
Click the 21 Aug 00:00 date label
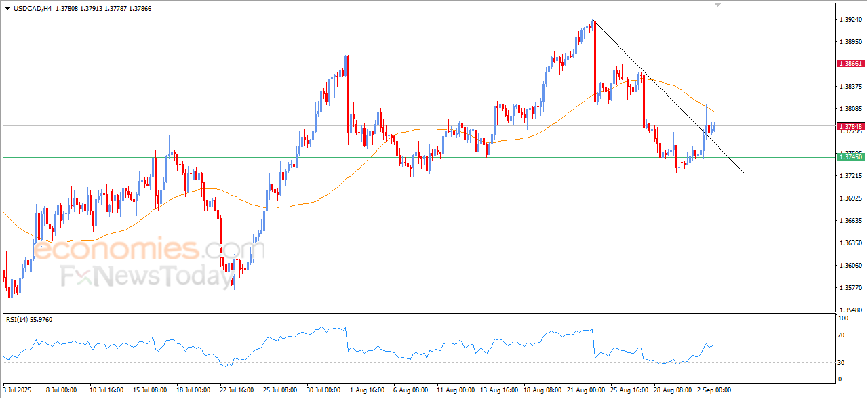tap(586, 390)
